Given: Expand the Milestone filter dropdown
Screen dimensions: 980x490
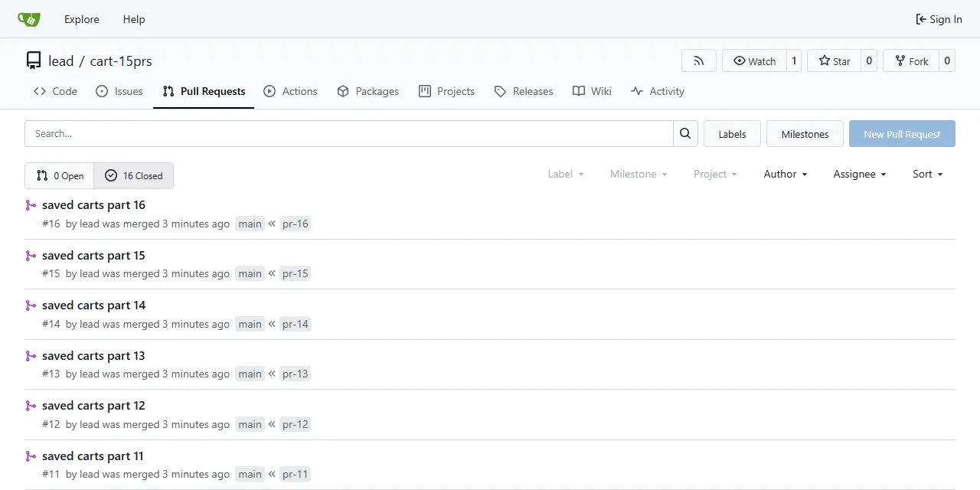Looking at the screenshot, I should [x=639, y=174].
